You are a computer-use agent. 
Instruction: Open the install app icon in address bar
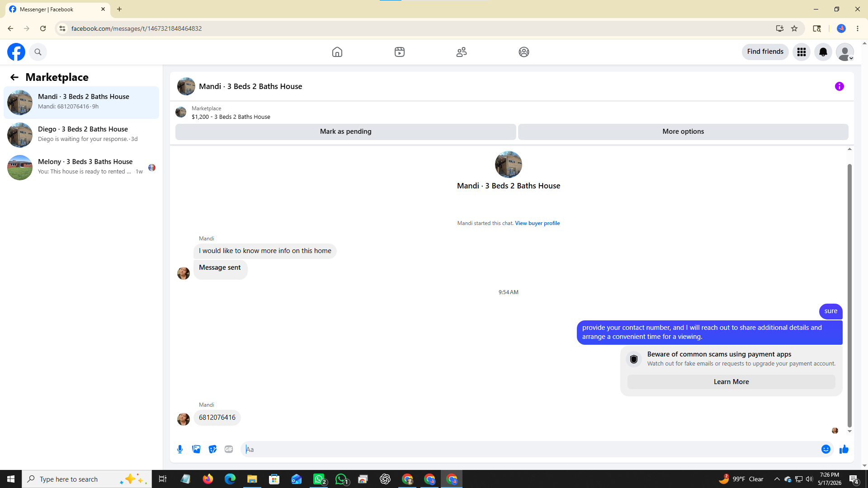pyautogui.click(x=780, y=28)
